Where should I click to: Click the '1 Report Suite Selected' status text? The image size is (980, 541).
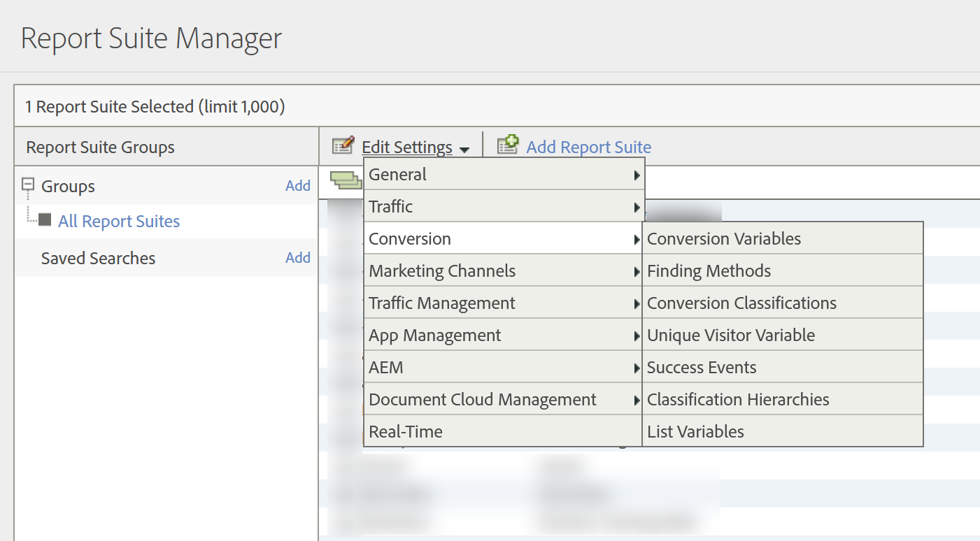point(155,107)
